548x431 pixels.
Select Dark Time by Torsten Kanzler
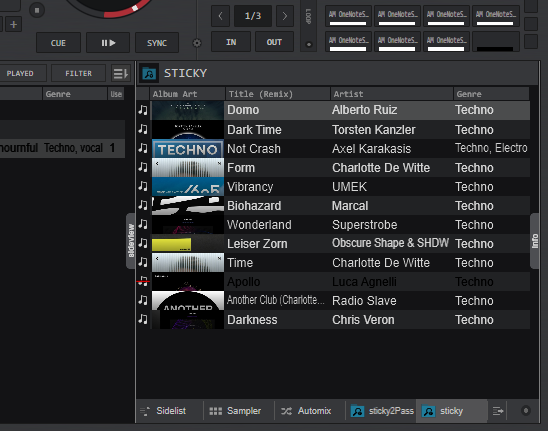[340, 130]
